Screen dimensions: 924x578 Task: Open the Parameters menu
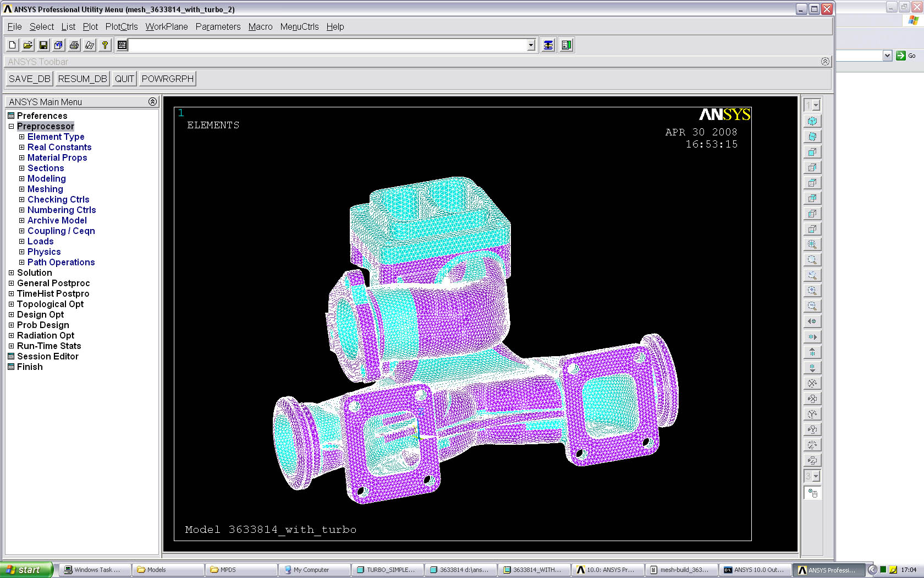[x=218, y=26]
